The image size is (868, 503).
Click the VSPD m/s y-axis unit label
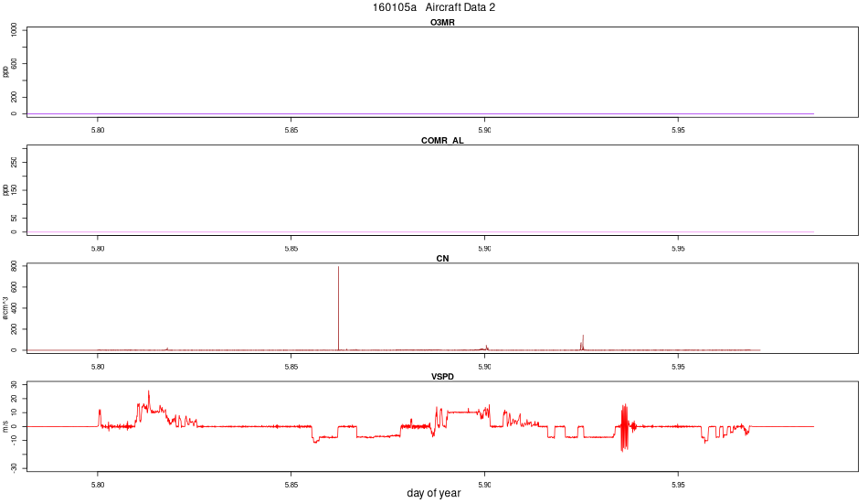5,426
